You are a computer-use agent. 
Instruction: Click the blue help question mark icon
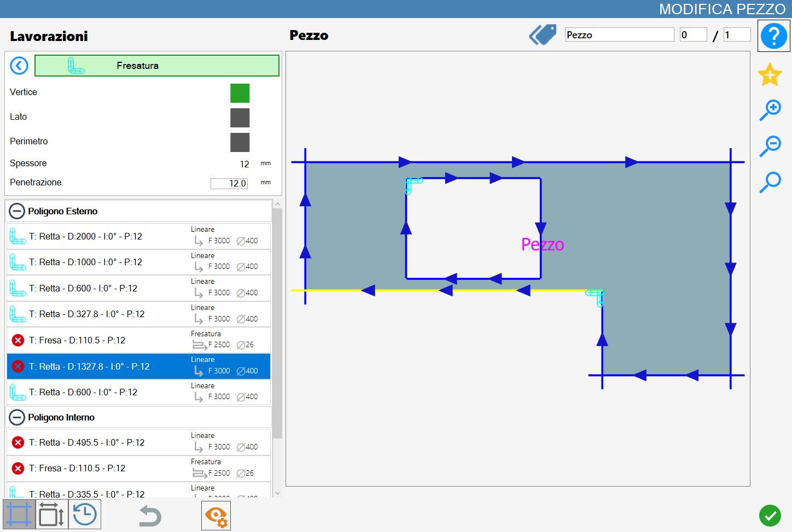coord(773,36)
